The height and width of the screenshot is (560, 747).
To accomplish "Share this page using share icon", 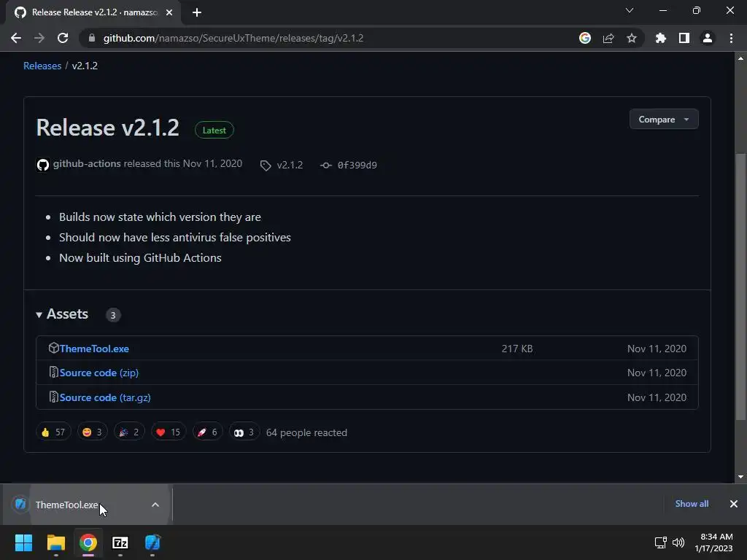I will (x=608, y=38).
